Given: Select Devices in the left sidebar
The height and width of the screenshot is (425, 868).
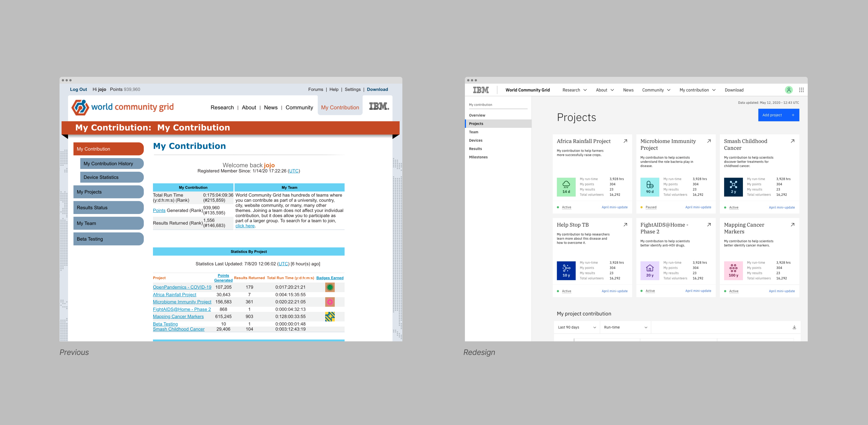Looking at the screenshot, I should click(x=475, y=141).
